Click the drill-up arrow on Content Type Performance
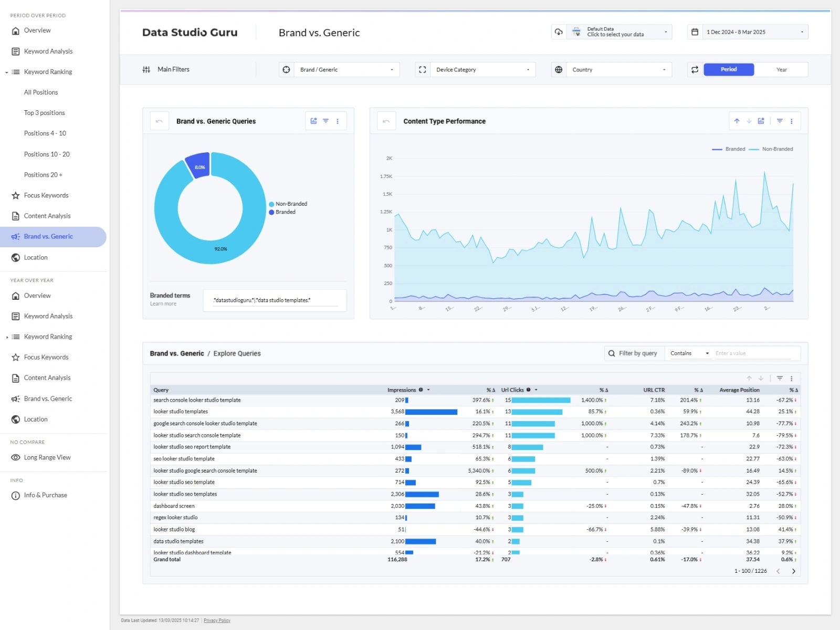This screenshot has width=840, height=630. (737, 121)
